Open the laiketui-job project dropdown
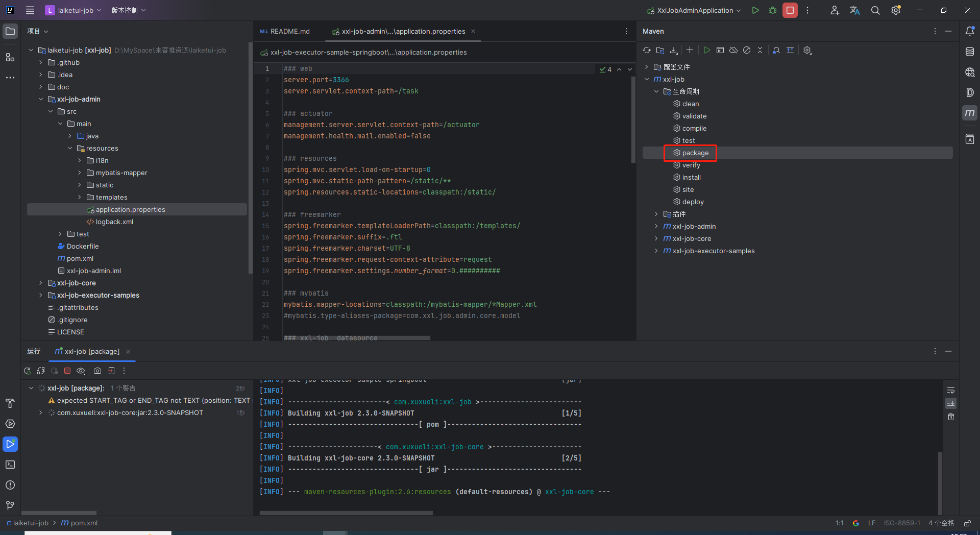980x535 pixels. [73, 10]
